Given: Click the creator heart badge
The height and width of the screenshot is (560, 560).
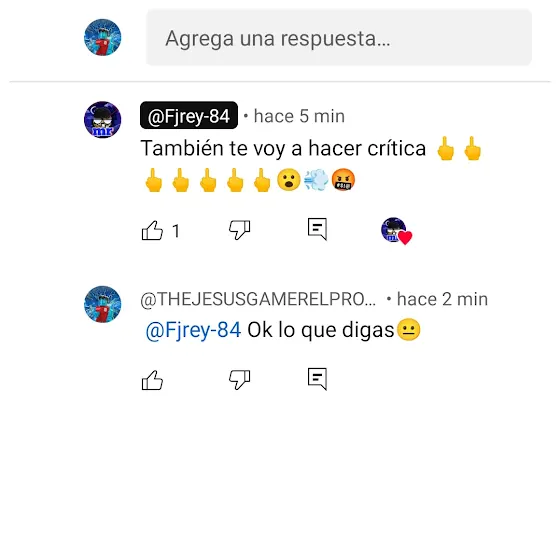Looking at the screenshot, I should pos(396,231).
